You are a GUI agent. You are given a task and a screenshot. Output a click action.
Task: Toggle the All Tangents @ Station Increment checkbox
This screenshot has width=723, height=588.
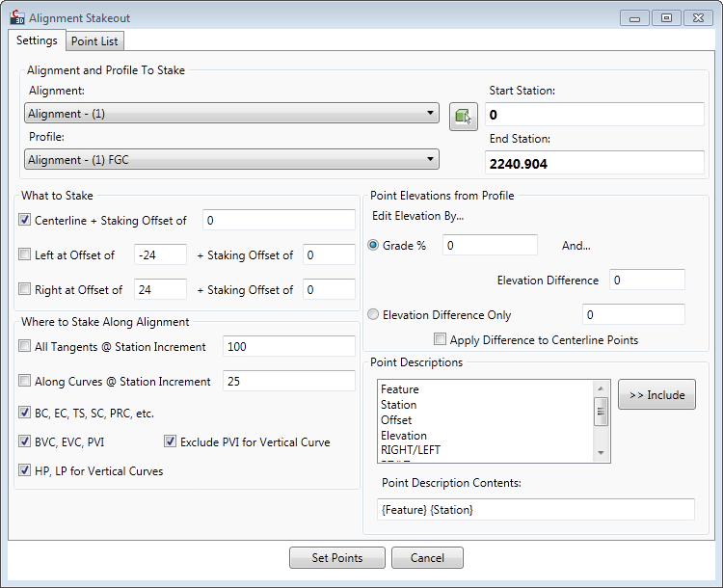point(25,347)
